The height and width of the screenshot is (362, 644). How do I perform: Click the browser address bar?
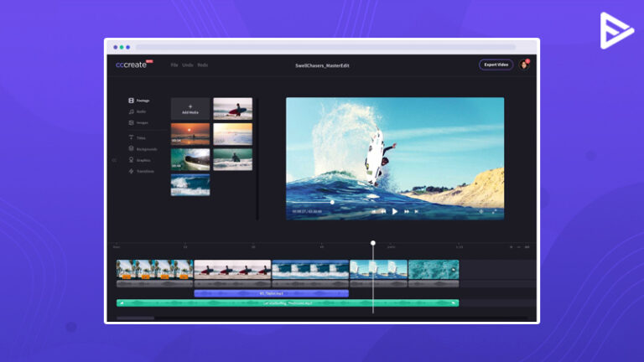point(325,47)
